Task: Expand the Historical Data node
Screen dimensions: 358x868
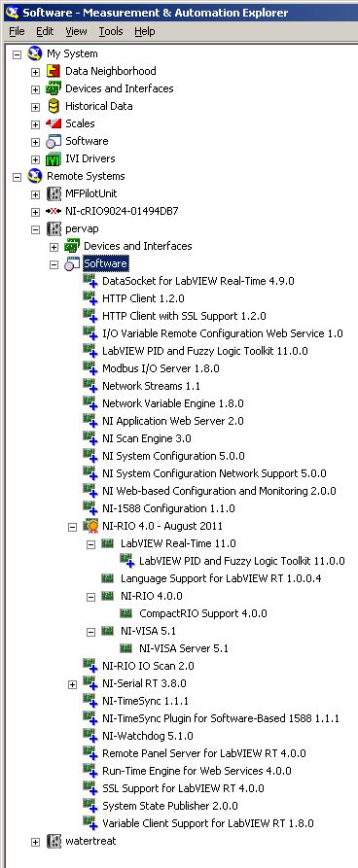Action: point(35,107)
